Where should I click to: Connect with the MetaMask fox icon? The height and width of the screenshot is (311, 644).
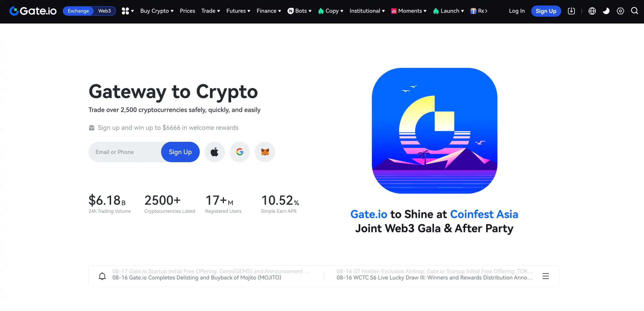[265, 152]
